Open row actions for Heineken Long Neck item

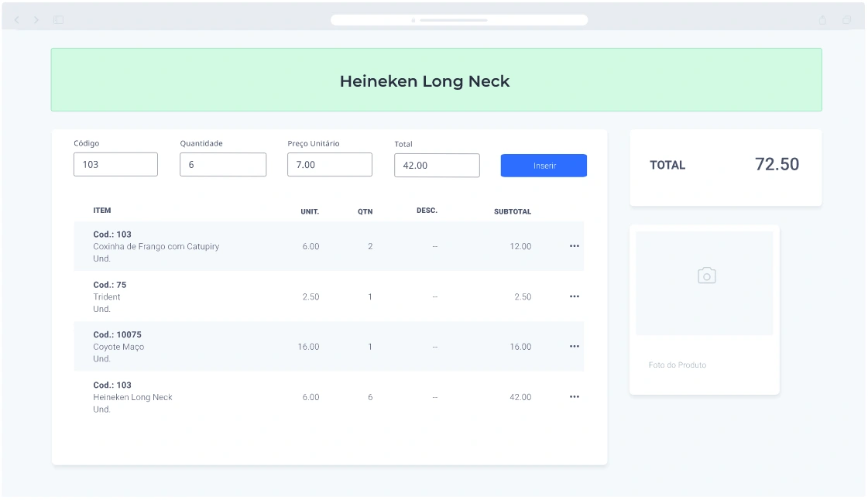click(574, 397)
